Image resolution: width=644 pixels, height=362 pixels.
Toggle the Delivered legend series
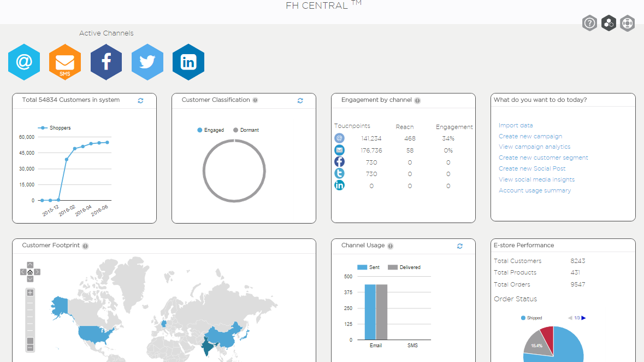[x=404, y=267]
